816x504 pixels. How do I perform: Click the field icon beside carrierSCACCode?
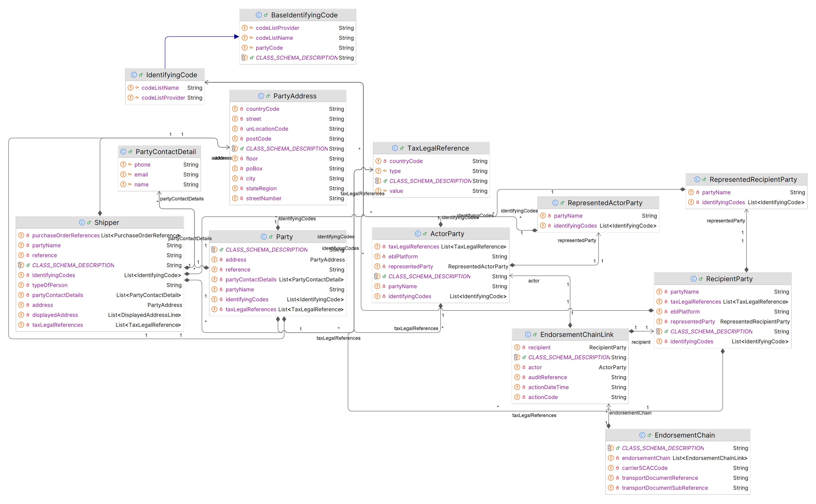[x=611, y=468]
